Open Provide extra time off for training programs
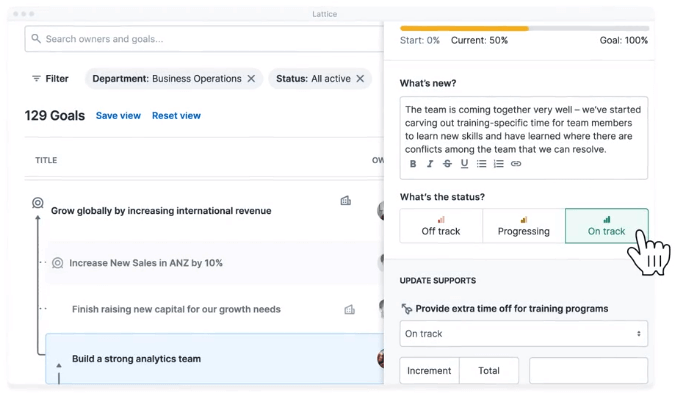684x398 pixels. [512, 309]
